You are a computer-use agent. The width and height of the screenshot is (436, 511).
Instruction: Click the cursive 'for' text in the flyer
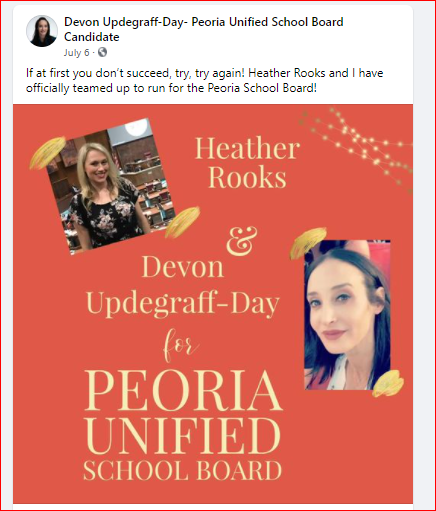(x=182, y=345)
